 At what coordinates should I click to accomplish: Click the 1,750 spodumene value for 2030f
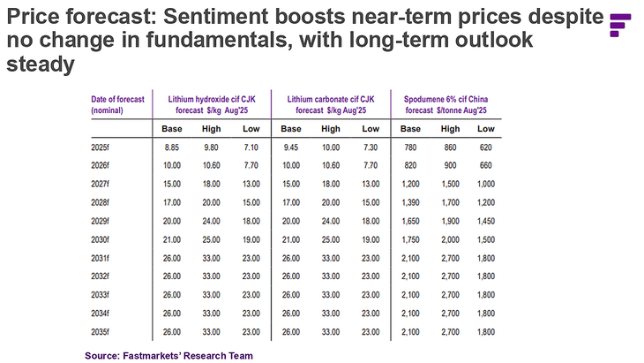(409, 238)
